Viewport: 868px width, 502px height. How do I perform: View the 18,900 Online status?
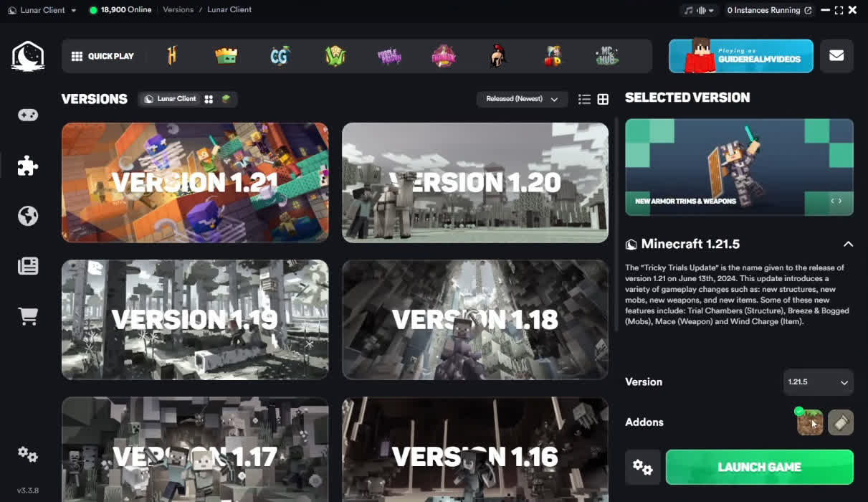tap(120, 10)
